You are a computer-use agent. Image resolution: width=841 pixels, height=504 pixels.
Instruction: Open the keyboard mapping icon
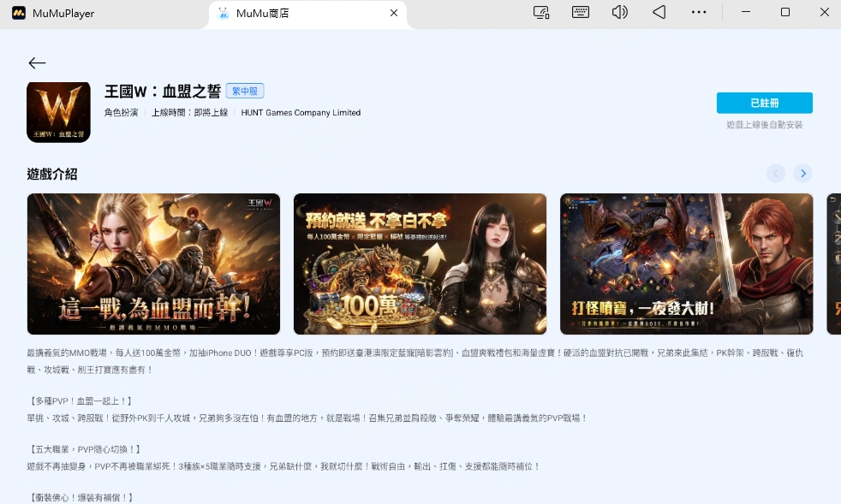pyautogui.click(x=581, y=12)
